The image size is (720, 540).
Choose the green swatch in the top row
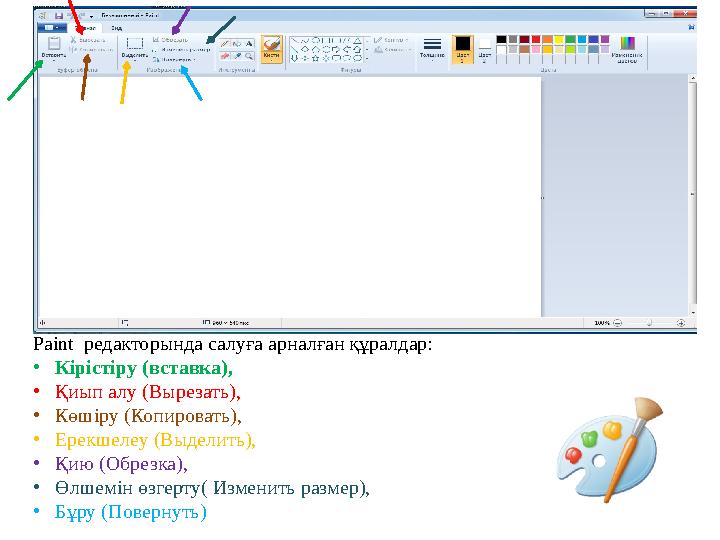coord(570,39)
